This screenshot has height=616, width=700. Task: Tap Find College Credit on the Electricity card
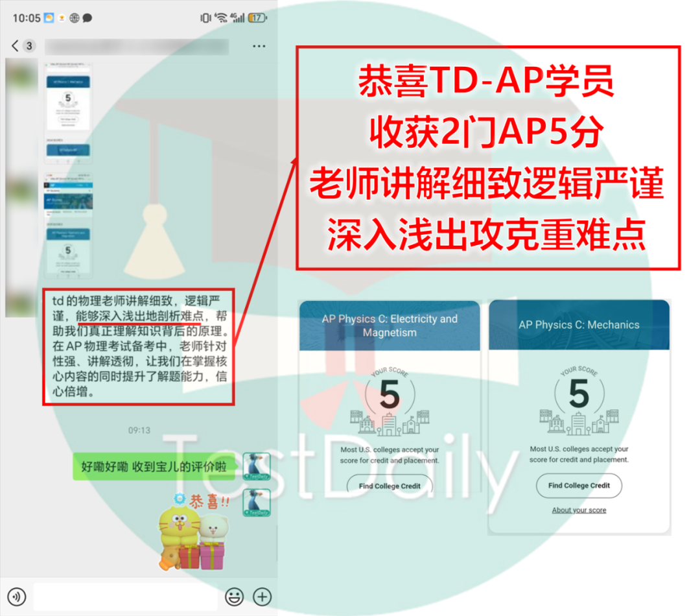389,486
